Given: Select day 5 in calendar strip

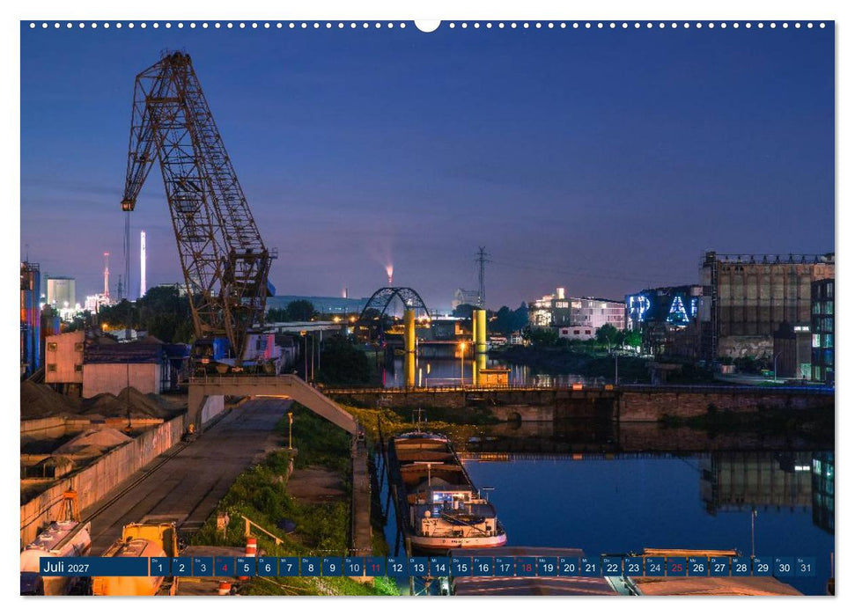Looking at the screenshot, I should [246, 567].
